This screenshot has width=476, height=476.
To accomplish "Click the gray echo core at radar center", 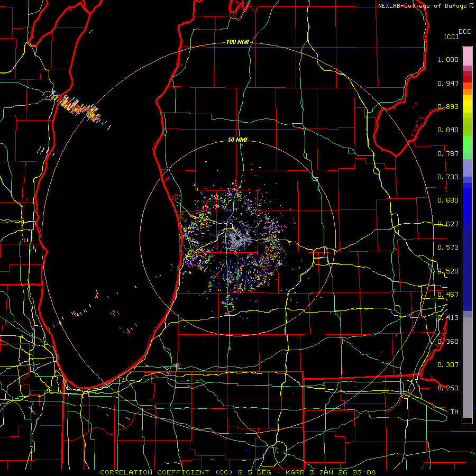I will (236, 239).
